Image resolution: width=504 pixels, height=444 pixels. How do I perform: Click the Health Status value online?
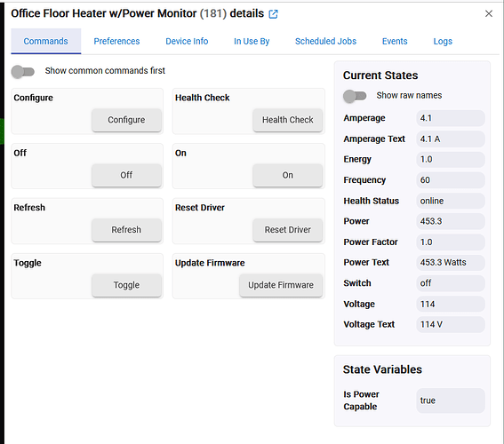(451, 201)
